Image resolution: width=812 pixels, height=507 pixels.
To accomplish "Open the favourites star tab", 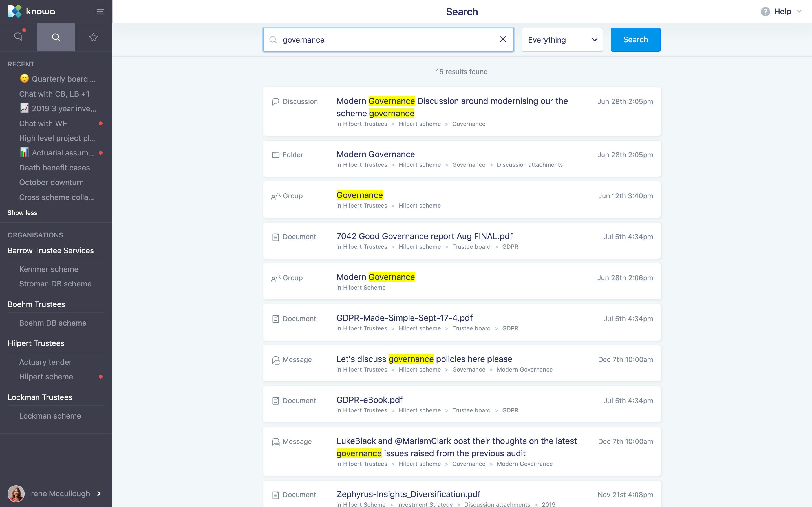I will coord(93,37).
